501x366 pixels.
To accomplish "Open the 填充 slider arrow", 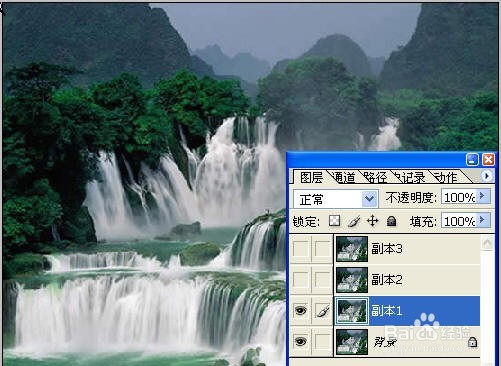I will 484,220.
